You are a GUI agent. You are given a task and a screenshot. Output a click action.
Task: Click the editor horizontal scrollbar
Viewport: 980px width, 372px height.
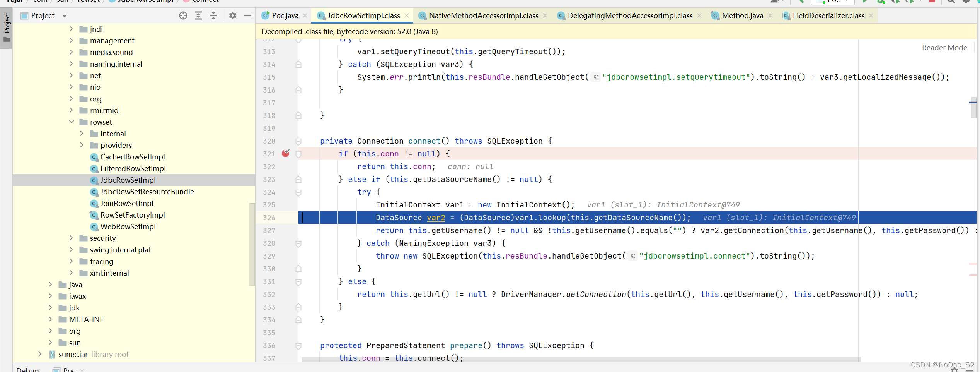pos(581,359)
